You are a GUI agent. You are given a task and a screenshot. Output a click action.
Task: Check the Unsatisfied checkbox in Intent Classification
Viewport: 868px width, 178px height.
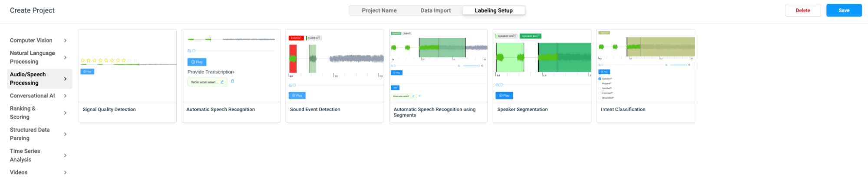(600, 98)
